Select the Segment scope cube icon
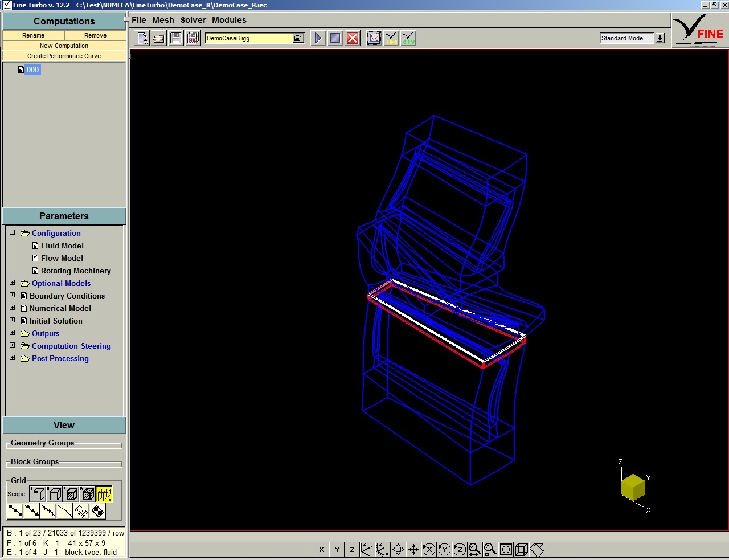This screenshot has width=729, height=560. (x=38, y=494)
